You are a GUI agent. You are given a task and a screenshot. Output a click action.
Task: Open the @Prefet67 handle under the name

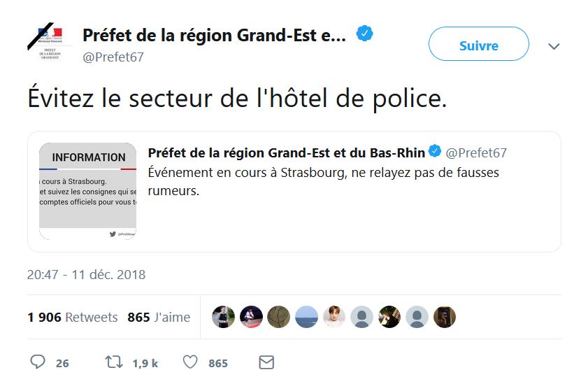tap(113, 57)
